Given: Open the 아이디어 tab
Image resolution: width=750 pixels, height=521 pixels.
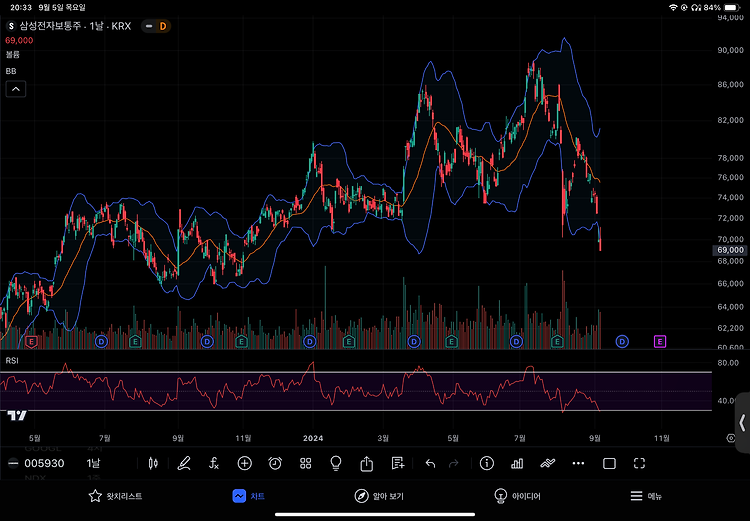Looking at the screenshot, I should pyautogui.click(x=517, y=496).
